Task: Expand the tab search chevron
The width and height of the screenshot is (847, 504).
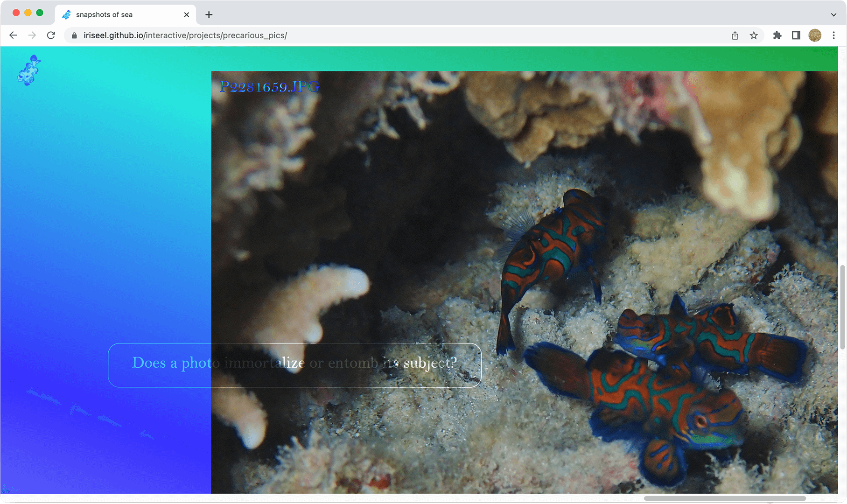Action: 833,14
